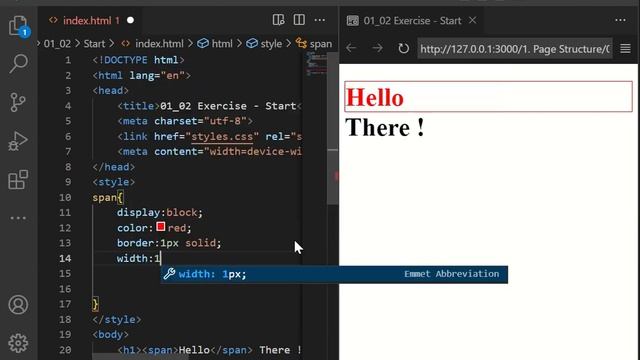
Task: Click the closing </head> tag
Action: click(113, 167)
